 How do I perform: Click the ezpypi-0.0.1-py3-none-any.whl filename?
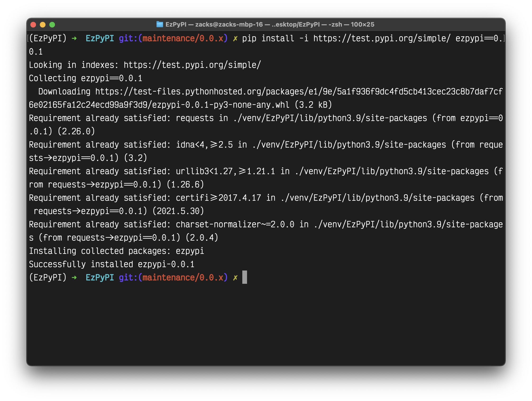[x=220, y=105]
